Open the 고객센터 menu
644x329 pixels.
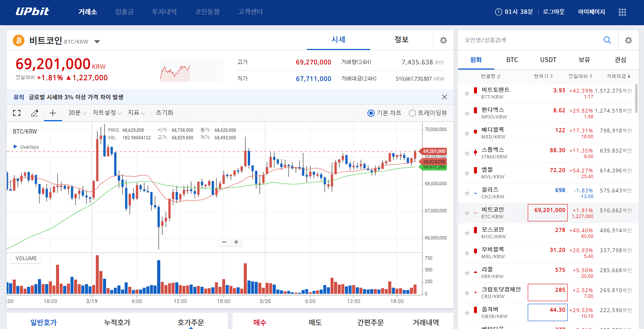coord(250,12)
